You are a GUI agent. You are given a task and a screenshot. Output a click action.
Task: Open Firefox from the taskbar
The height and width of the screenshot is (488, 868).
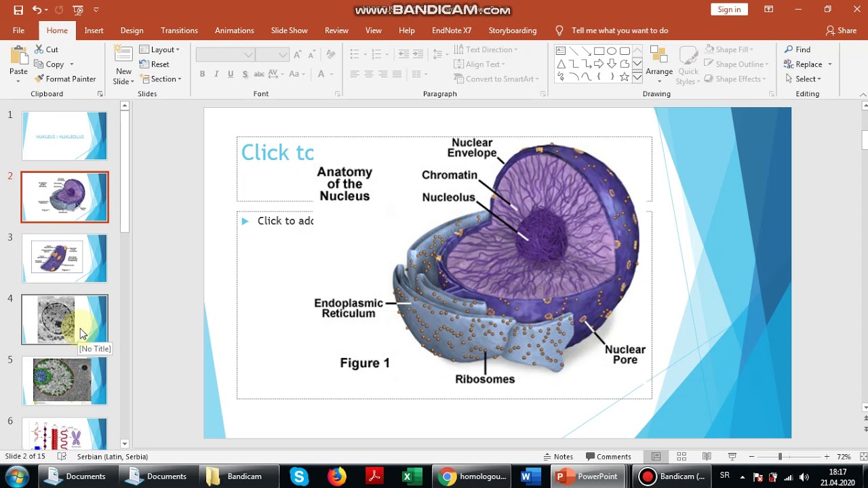336,476
